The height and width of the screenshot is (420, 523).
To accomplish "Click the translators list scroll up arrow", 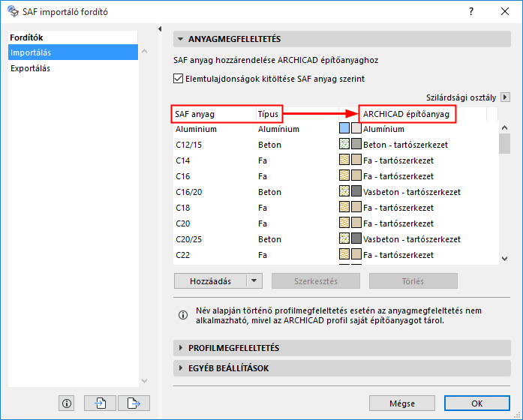I will point(144,51).
